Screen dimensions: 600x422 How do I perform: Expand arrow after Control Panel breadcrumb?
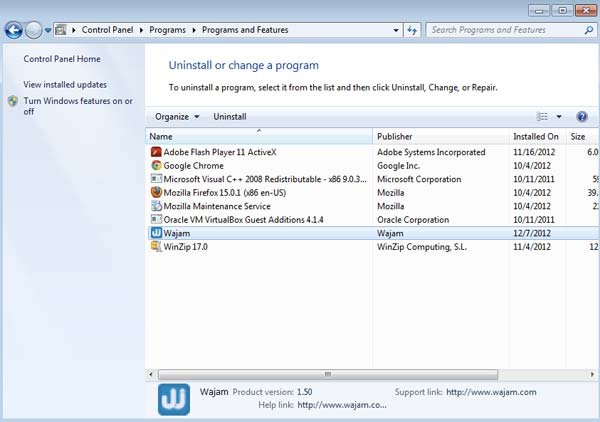(141, 30)
